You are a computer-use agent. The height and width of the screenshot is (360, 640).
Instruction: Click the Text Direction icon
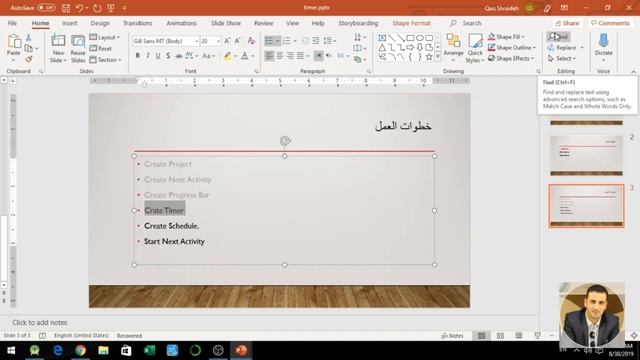coord(358,37)
